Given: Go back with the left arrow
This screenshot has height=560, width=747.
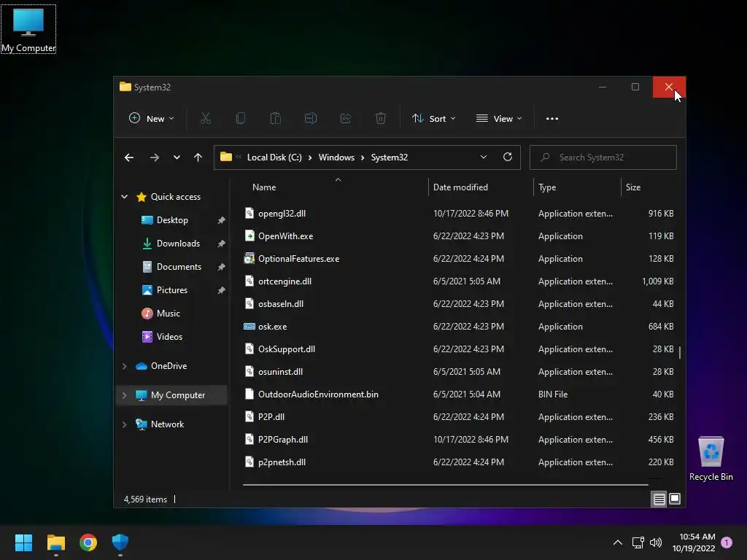Looking at the screenshot, I should 129,157.
